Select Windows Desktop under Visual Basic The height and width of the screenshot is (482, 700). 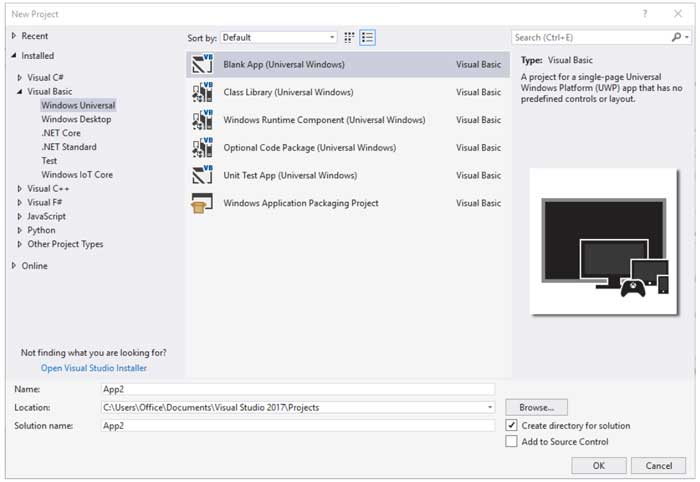tap(76, 119)
